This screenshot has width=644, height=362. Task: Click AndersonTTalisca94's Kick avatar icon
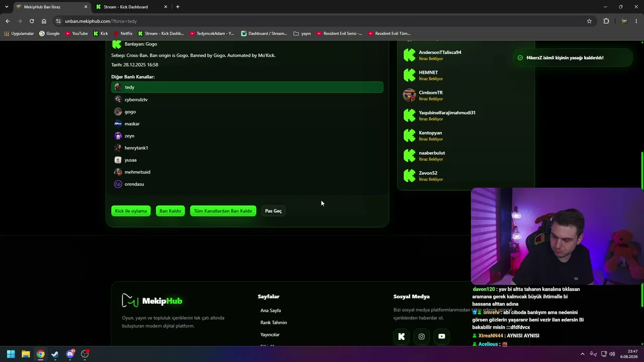410,55
